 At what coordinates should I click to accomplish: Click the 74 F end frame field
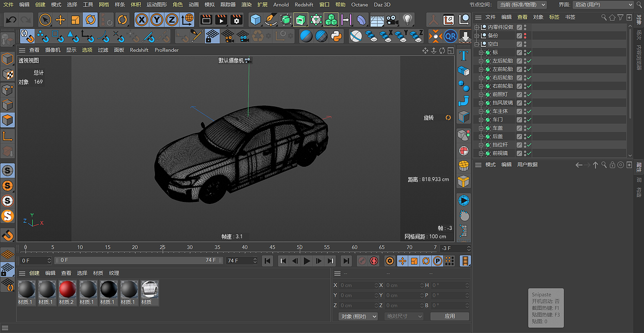pos(242,260)
